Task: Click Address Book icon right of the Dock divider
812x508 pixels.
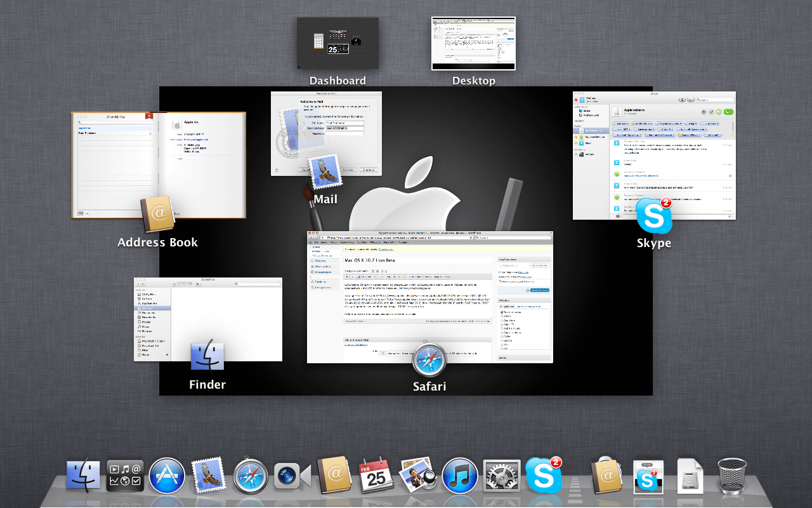Action: pos(608,475)
